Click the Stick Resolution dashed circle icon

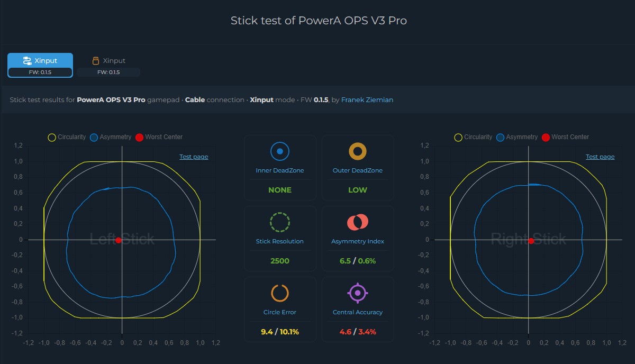click(x=280, y=222)
